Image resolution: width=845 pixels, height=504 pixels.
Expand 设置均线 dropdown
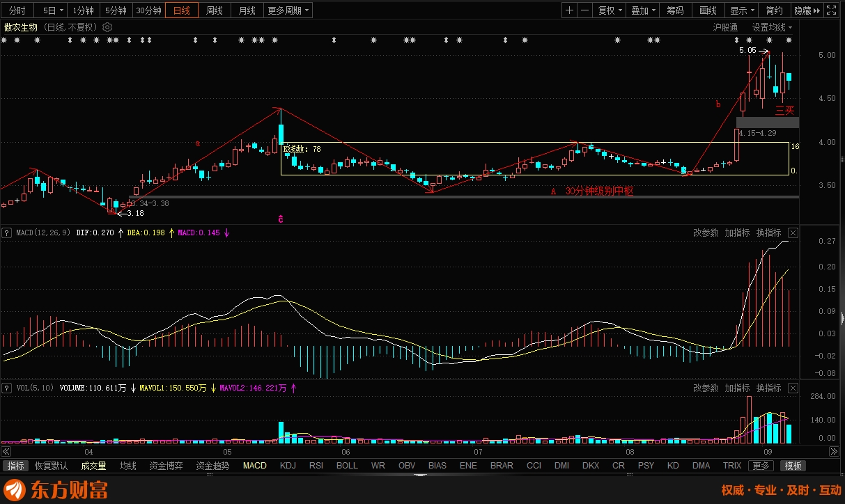(x=772, y=27)
